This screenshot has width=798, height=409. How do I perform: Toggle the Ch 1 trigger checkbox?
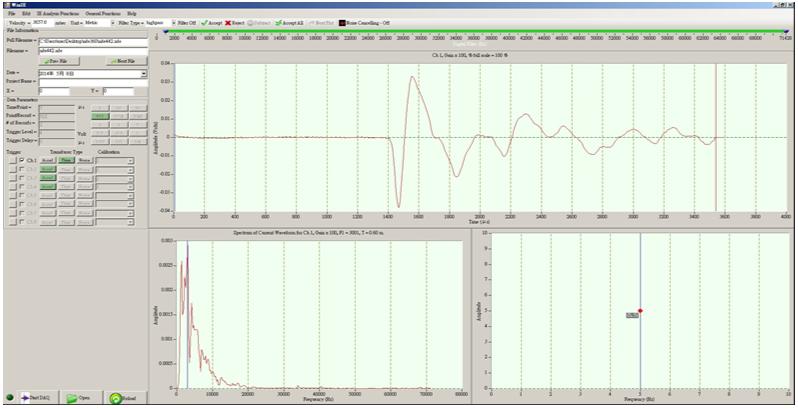[x=21, y=160]
